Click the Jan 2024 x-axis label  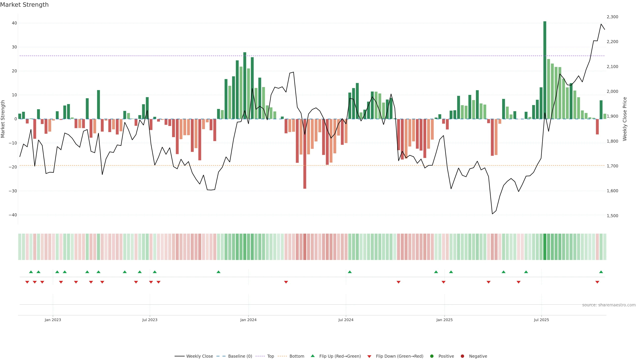click(x=248, y=320)
